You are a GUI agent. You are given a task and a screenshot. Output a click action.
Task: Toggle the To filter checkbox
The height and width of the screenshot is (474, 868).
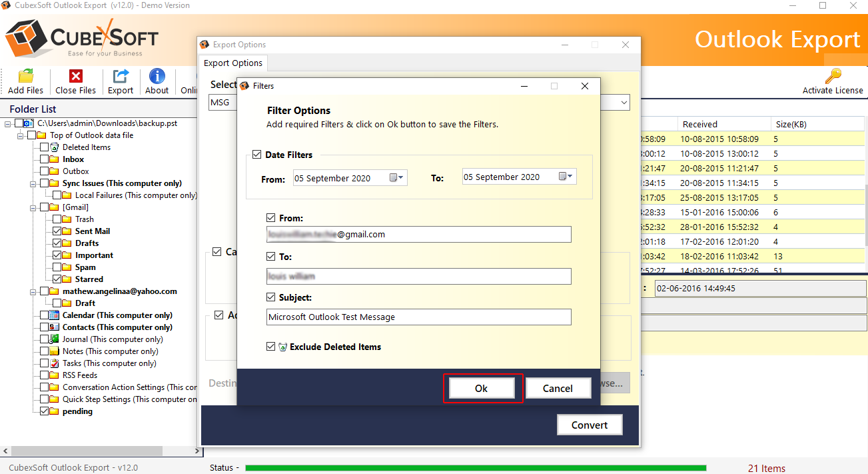(x=270, y=257)
